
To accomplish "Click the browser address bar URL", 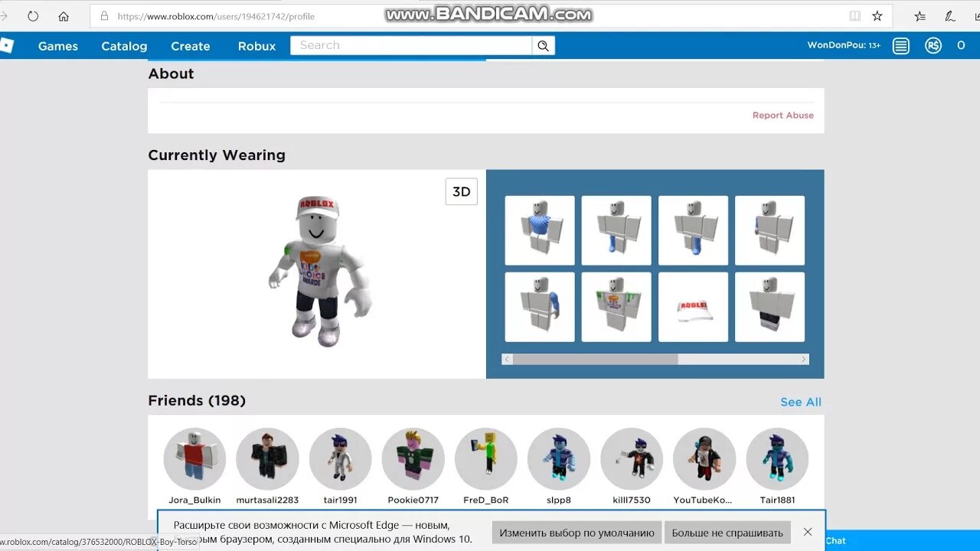I will tap(216, 16).
